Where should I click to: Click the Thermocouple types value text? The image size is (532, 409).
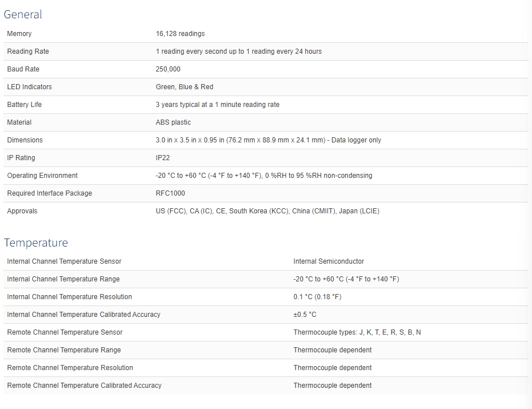357,332
